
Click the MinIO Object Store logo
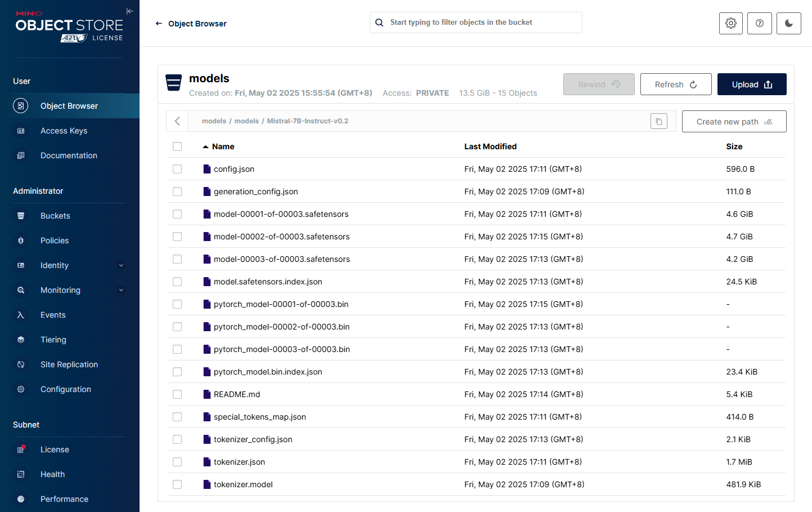pyautogui.click(x=69, y=26)
